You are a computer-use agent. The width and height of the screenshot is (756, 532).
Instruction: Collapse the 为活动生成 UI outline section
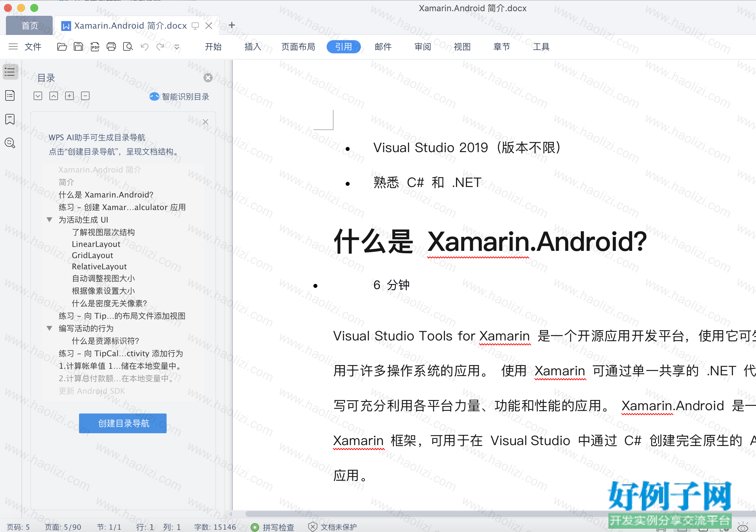[49, 220]
